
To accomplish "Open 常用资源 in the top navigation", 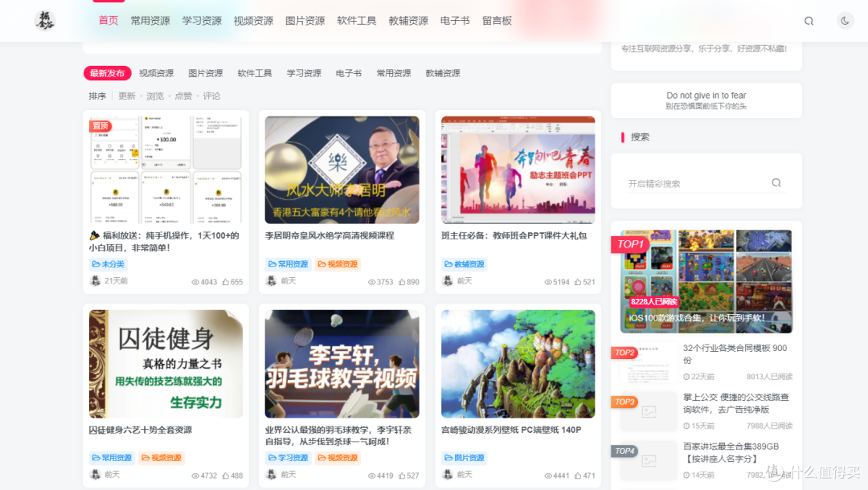I will tap(150, 21).
